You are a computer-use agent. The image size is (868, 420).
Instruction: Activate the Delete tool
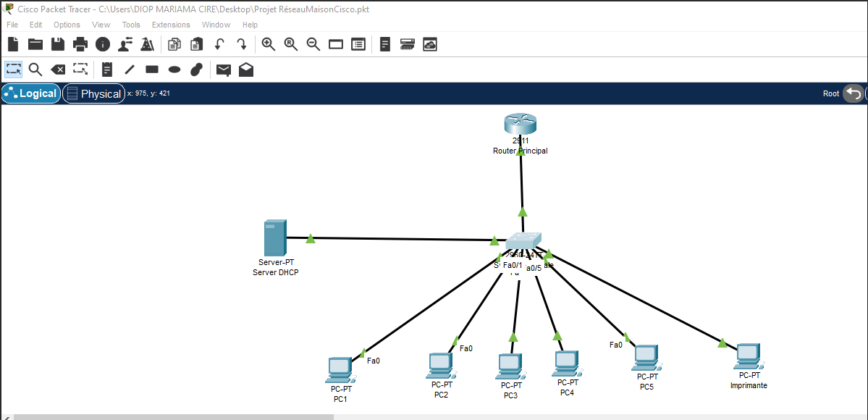tap(58, 70)
